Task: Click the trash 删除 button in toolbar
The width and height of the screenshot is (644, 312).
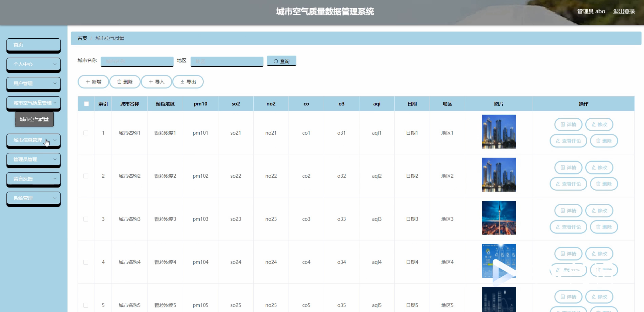Action: click(x=125, y=82)
